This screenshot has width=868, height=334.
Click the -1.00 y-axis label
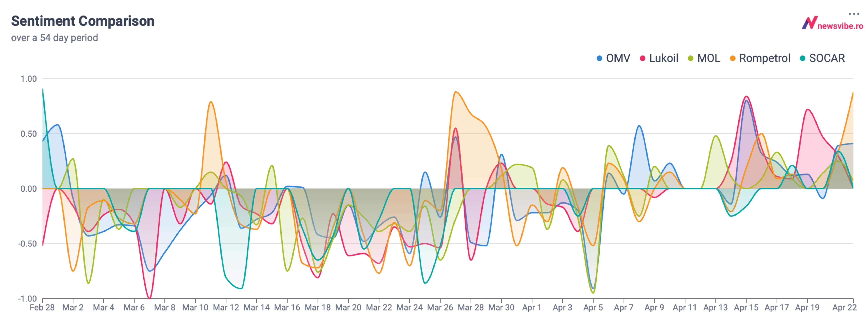27,299
